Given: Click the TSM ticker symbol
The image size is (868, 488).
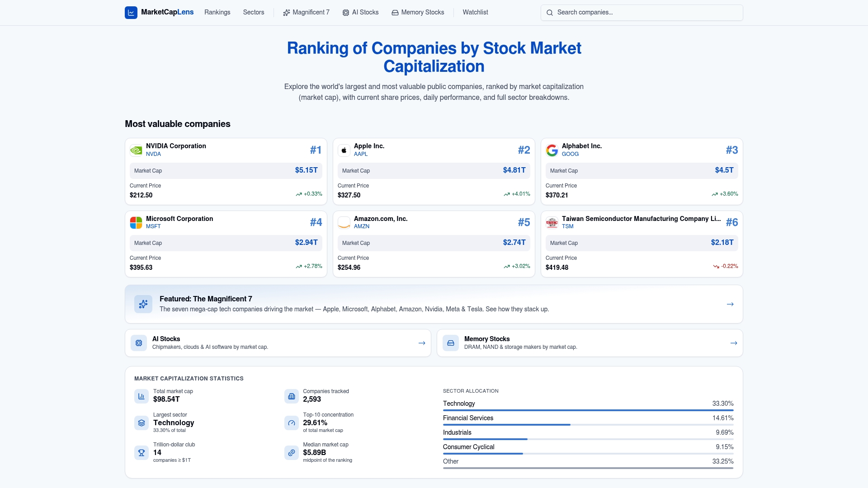Looking at the screenshot, I should point(567,226).
